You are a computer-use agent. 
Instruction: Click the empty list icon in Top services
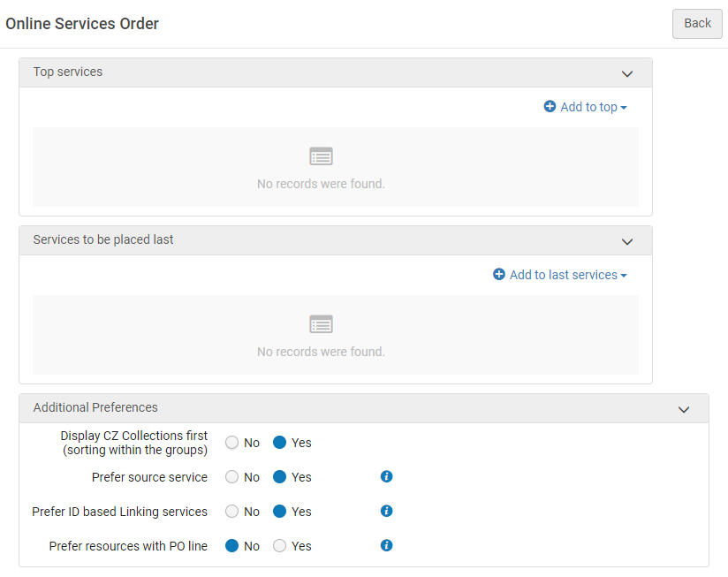click(321, 157)
